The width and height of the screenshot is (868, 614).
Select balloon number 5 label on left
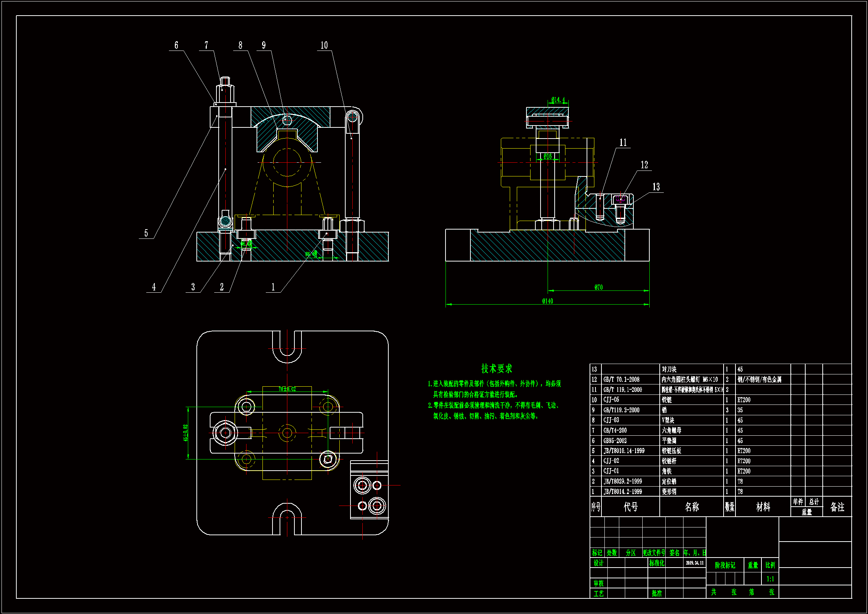[146, 233]
